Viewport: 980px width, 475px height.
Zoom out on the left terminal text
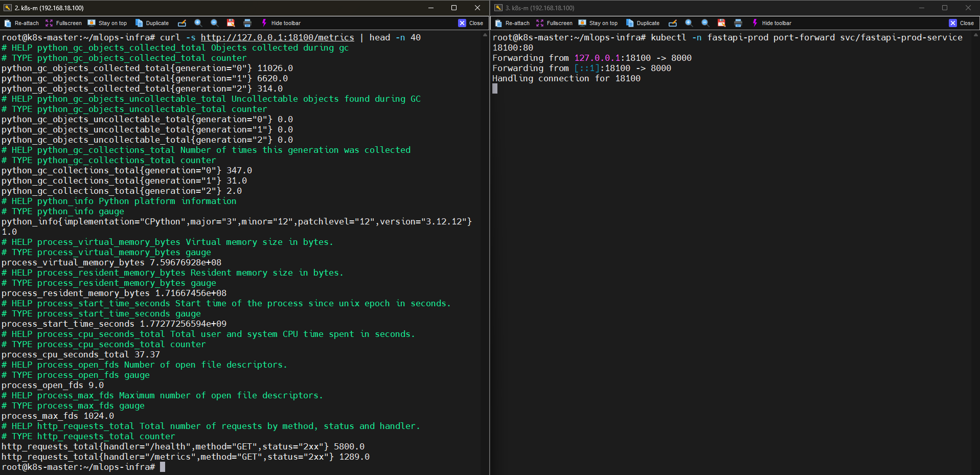pyautogui.click(x=215, y=23)
